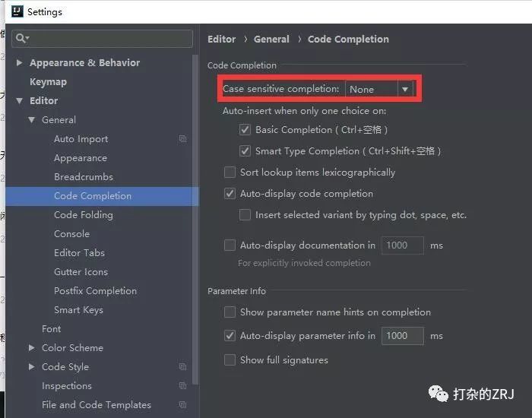The width and height of the screenshot is (532, 418).
Task: Select Auto Import settings page
Action: tap(81, 139)
